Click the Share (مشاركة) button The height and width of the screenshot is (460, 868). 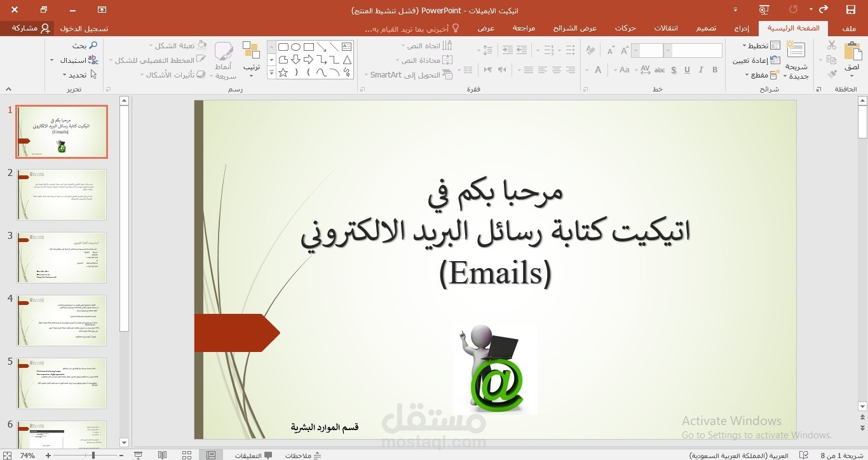[x=30, y=29]
